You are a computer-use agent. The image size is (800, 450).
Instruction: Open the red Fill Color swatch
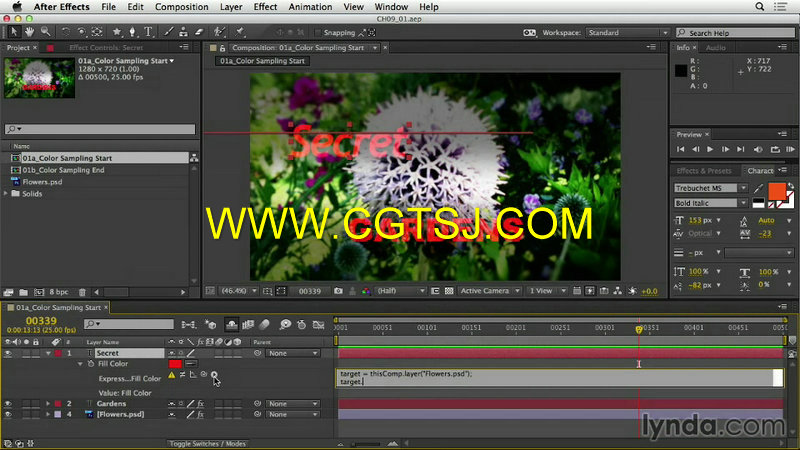point(175,364)
